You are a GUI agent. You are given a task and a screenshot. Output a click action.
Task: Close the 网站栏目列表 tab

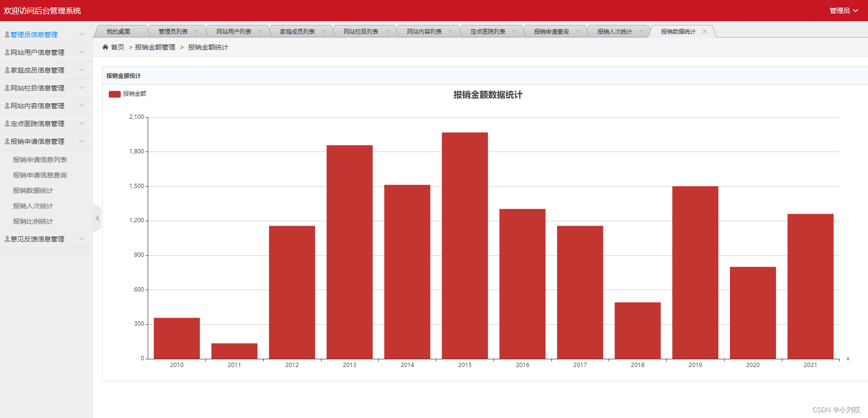pyautogui.click(x=387, y=32)
